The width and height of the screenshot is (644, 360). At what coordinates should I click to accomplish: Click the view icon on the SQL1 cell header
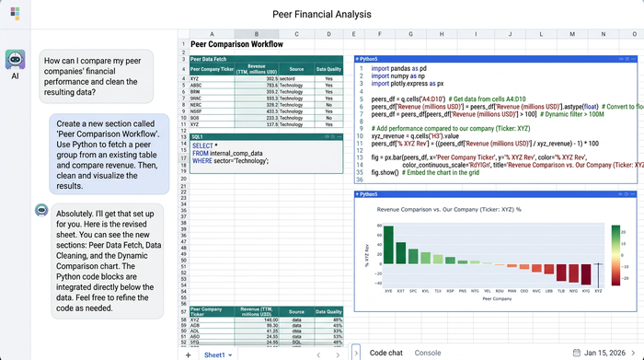click(328, 137)
